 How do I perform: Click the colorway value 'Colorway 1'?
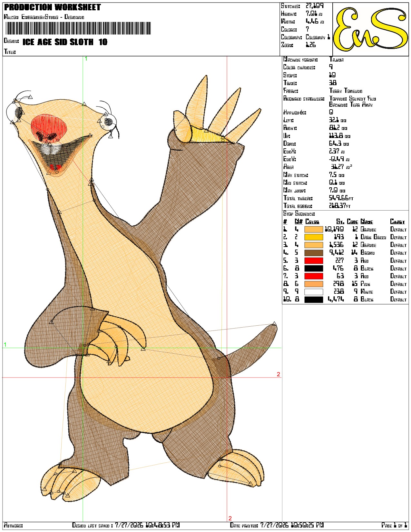click(x=318, y=37)
